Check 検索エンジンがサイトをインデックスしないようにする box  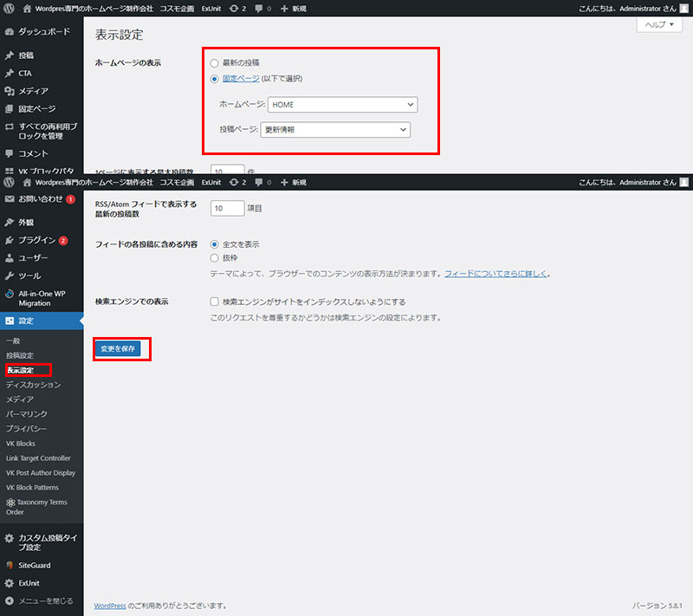(214, 302)
